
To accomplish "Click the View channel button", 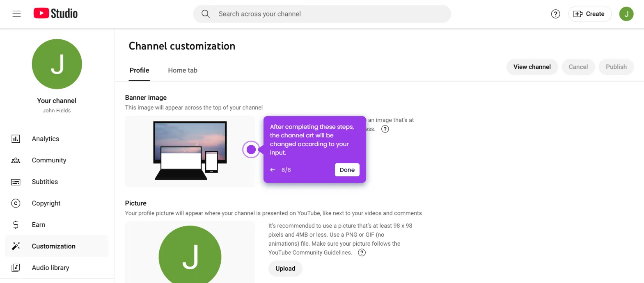I will (x=532, y=67).
